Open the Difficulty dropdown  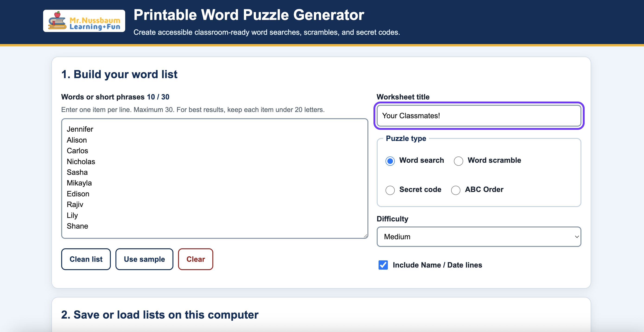(x=479, y=237)
